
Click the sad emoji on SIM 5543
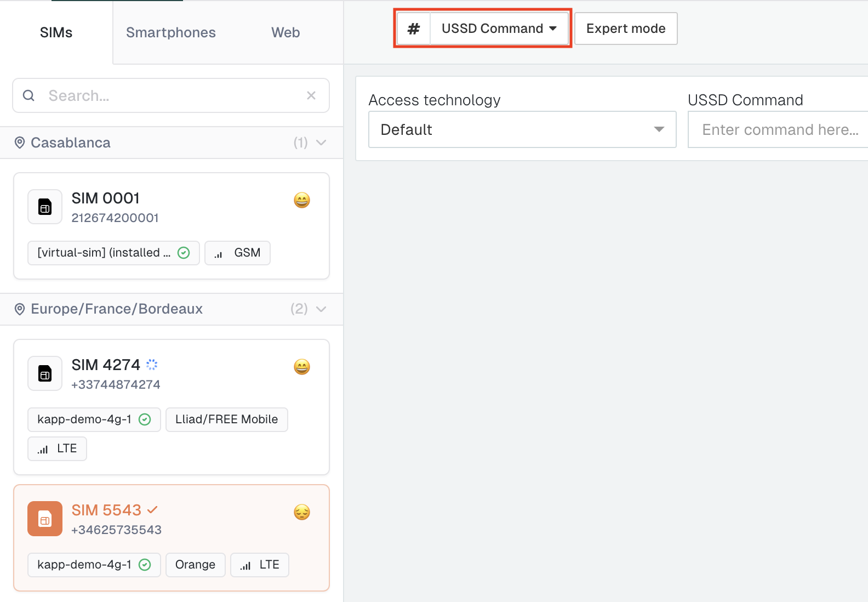pyautogui.click(x=302, y=512)
